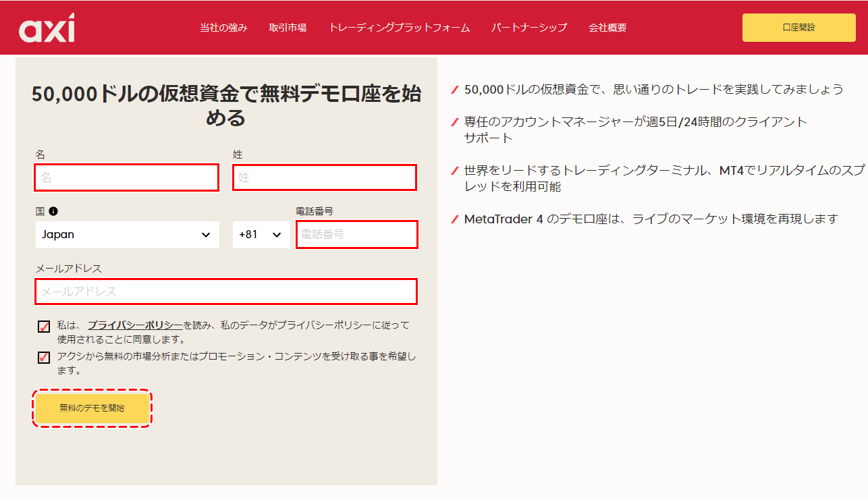The width and height of the screenshot is (868, 498).
Task: Toggle the privacy policy consent checkbox
Action: pos(44,327)
